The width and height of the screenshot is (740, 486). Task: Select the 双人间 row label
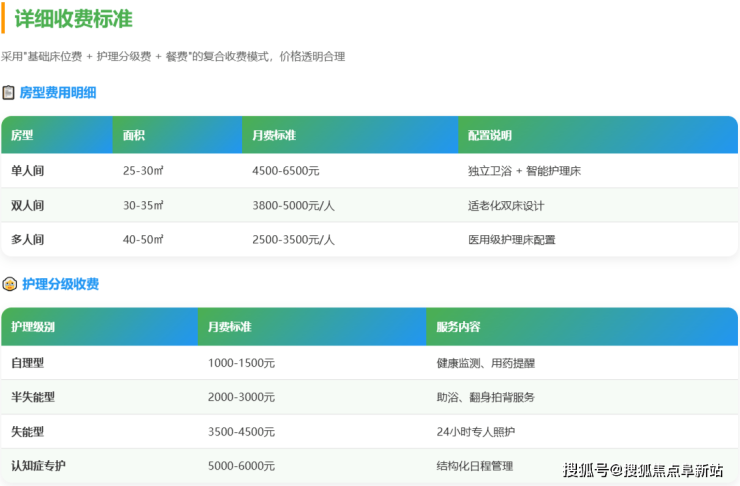27,206
